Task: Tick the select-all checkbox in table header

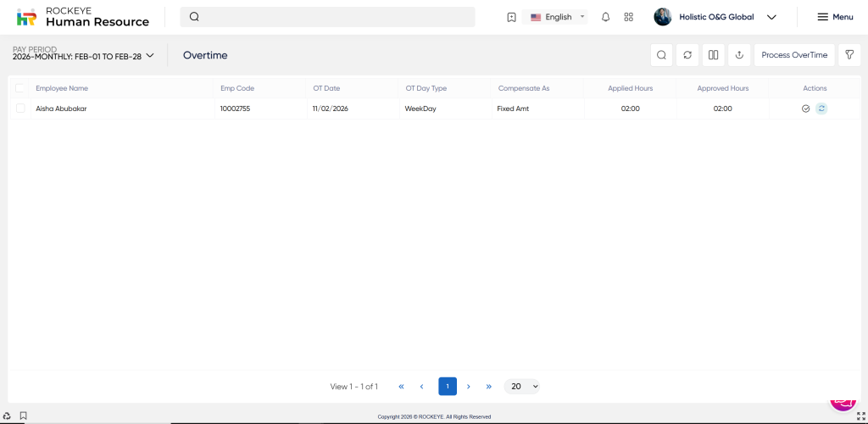Action: (x=20, y=88)
